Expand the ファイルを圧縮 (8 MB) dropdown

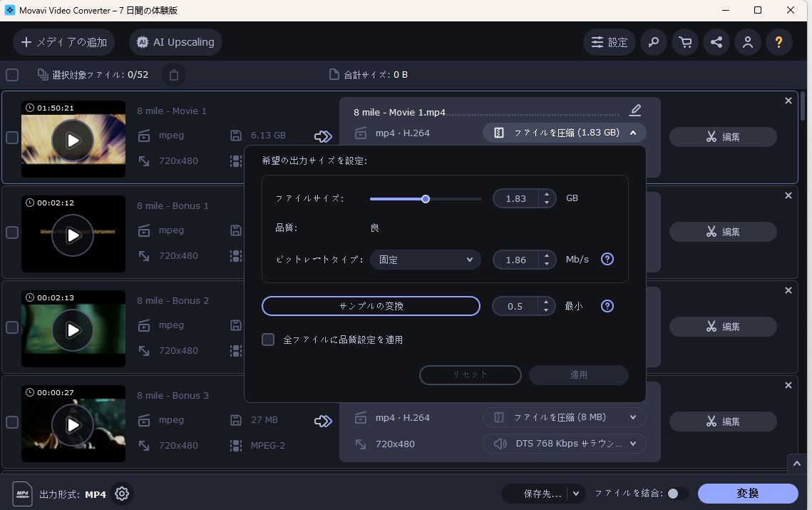[x=565, y=417]
